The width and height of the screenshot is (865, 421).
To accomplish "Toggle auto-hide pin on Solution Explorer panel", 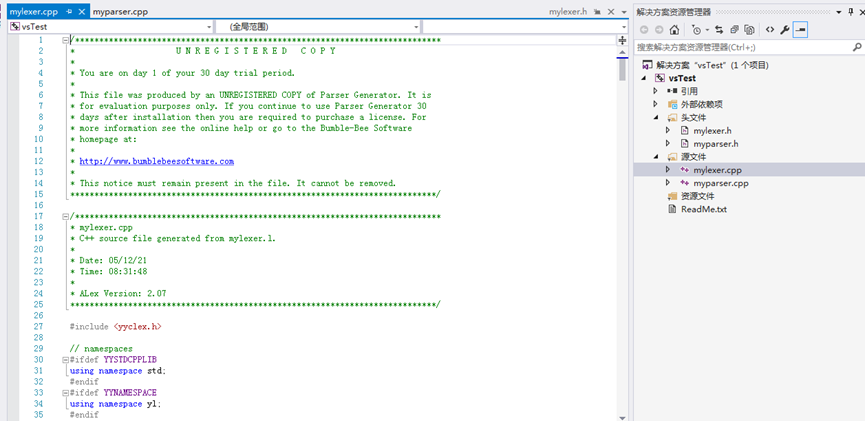I will pos(851,12).
